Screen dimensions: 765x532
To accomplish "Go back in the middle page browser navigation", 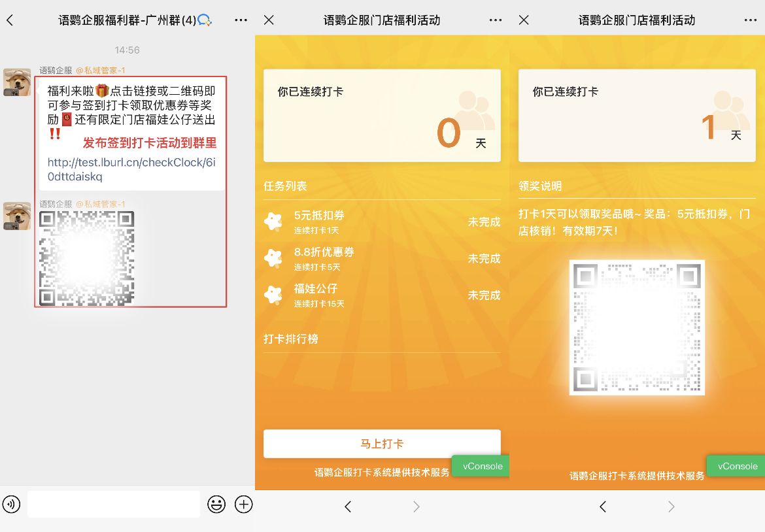I will pos(348,507).
